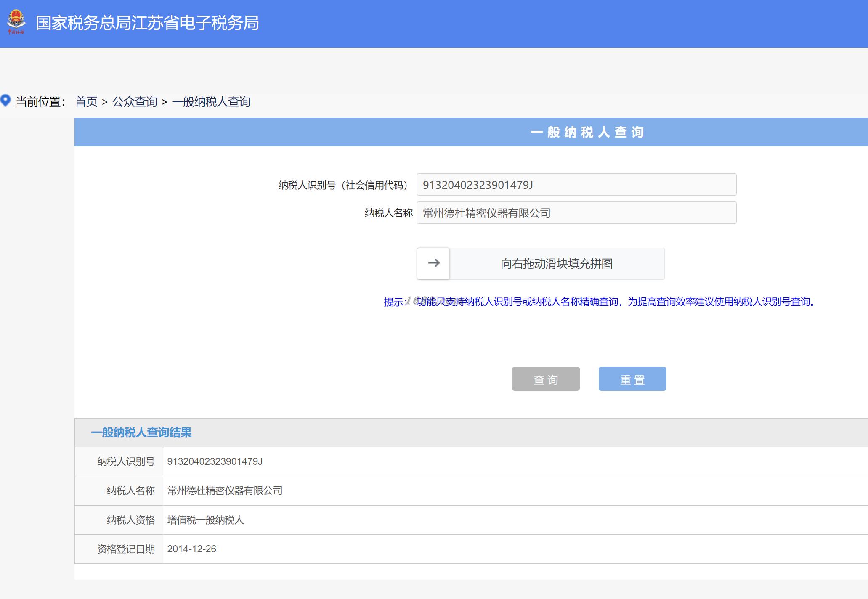Screen dimensions: 868x599
Task: Click the 增值税一般纳税人 qualification value
Action: tap(205, 520)
